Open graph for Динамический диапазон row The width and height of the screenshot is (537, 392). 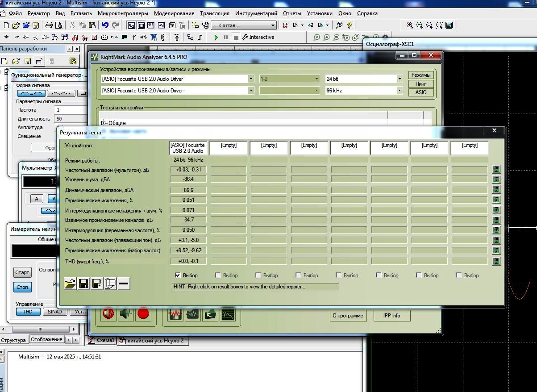(x=496, y=190)
